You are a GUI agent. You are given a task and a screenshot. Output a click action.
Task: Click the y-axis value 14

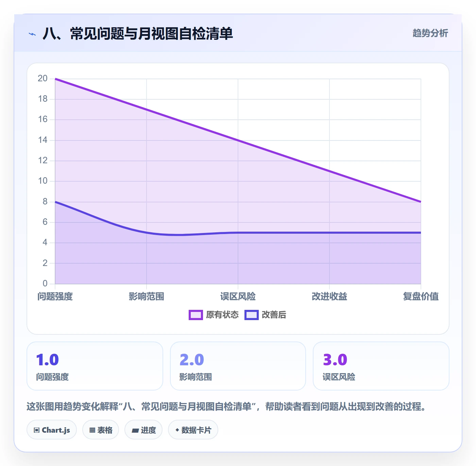pyautogui.click(x=42, y=140)
